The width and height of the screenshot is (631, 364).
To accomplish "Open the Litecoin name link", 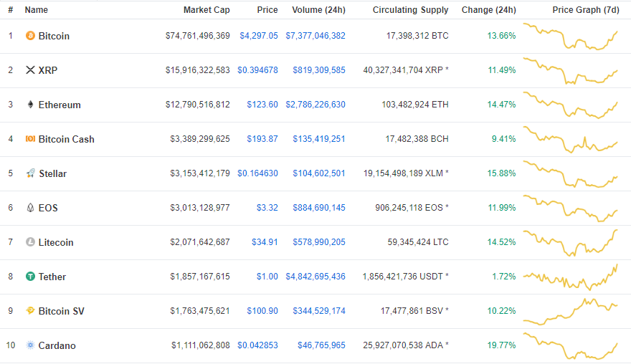I will pyautogui.click(x=56, y=242).
